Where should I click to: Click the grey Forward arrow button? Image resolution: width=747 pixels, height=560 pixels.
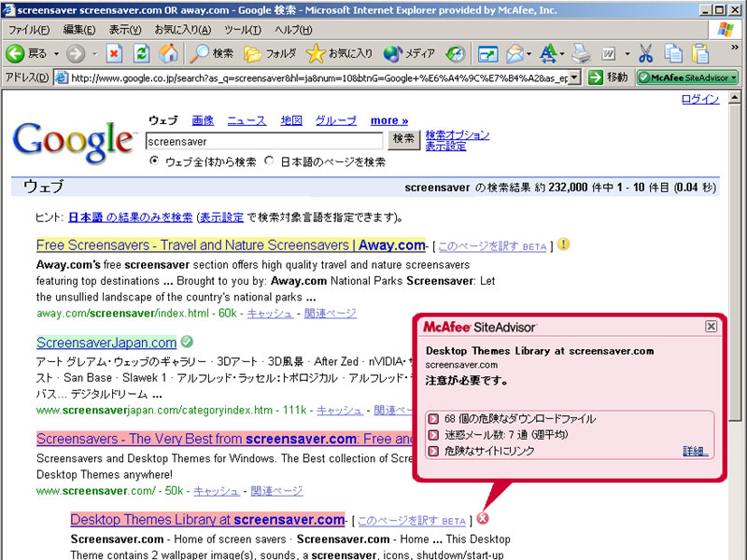click(76, 53)
